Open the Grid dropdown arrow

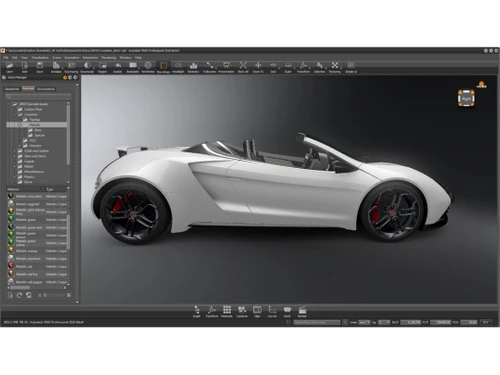279,68
